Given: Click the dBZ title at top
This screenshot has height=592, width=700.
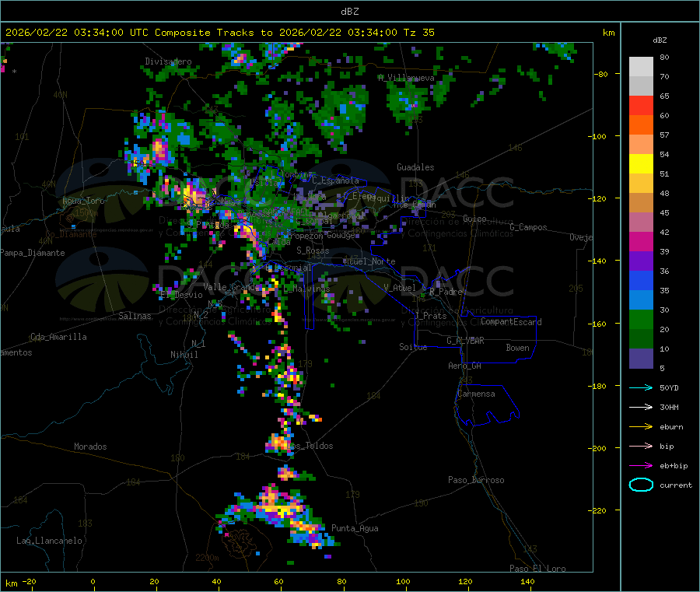Looking at the screenshot, I should pos(349,12).
